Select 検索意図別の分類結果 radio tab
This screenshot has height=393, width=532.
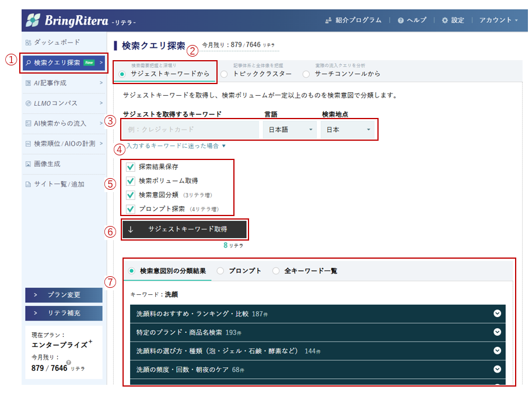pyautogui.click(x=131, y=271)
